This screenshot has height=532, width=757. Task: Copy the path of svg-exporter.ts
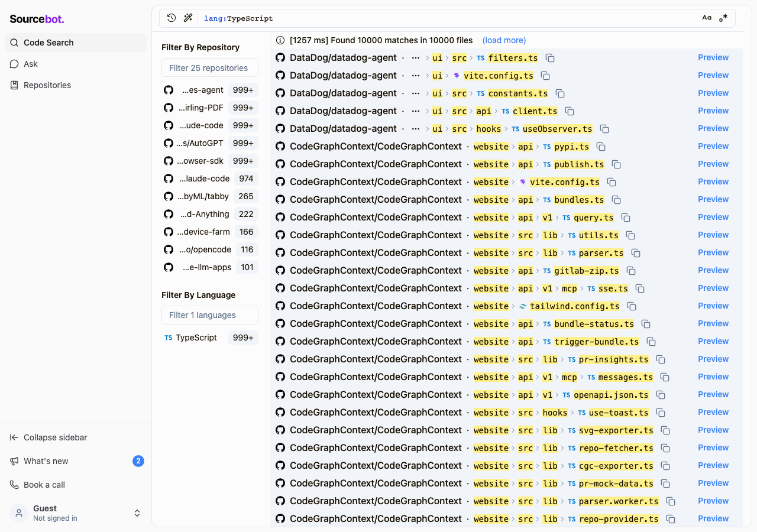pos(665,430)
